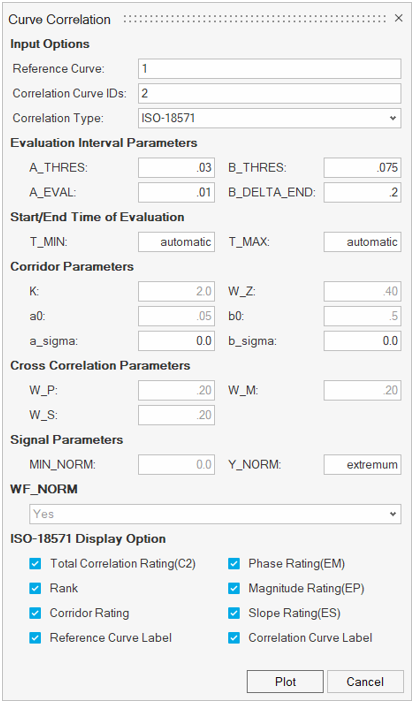Open the Correlation Type dropdown
Image resolution: width=414 pixels, height=703 pixels.
(270, 118)
